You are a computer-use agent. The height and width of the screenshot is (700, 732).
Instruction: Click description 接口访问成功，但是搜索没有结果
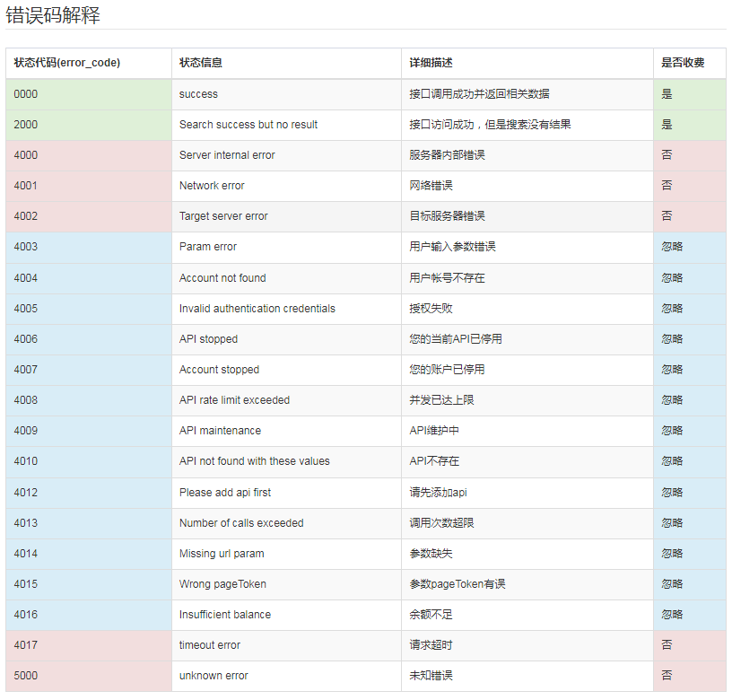click(x=490, y=125)
